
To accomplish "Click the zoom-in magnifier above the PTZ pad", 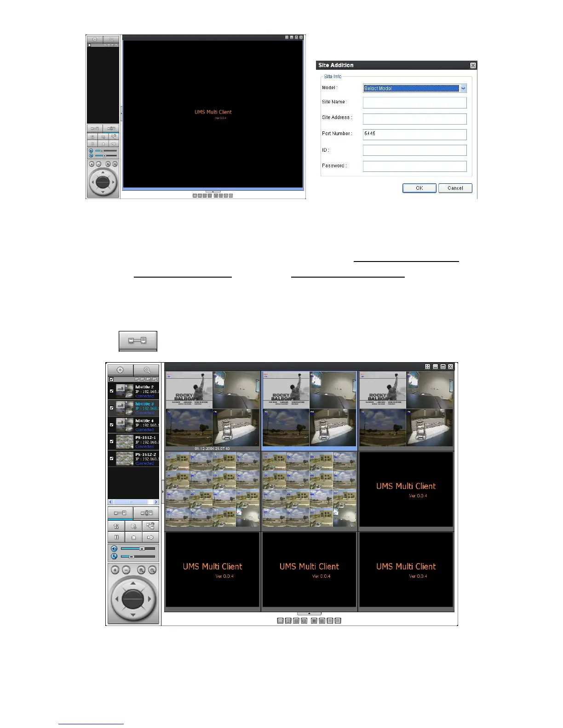I will [x=141, y=570].
